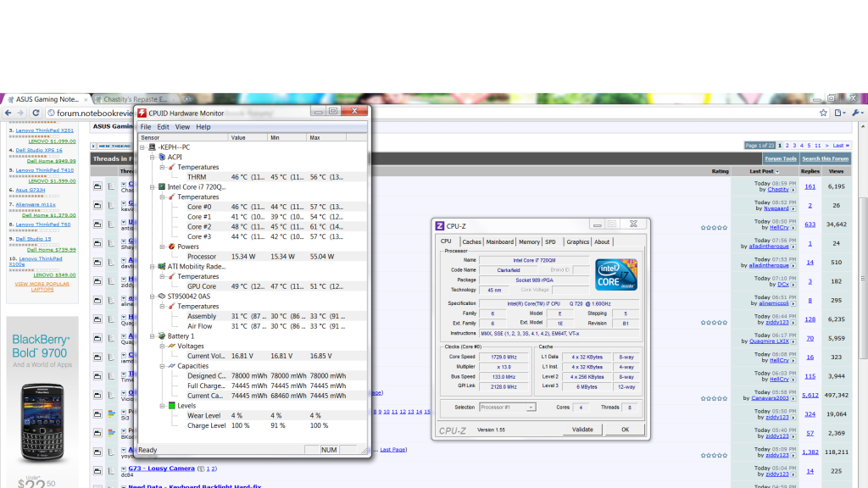Click the CPUID Hardware Monitor title icon
Screen dimensions: 868x488
142,113
